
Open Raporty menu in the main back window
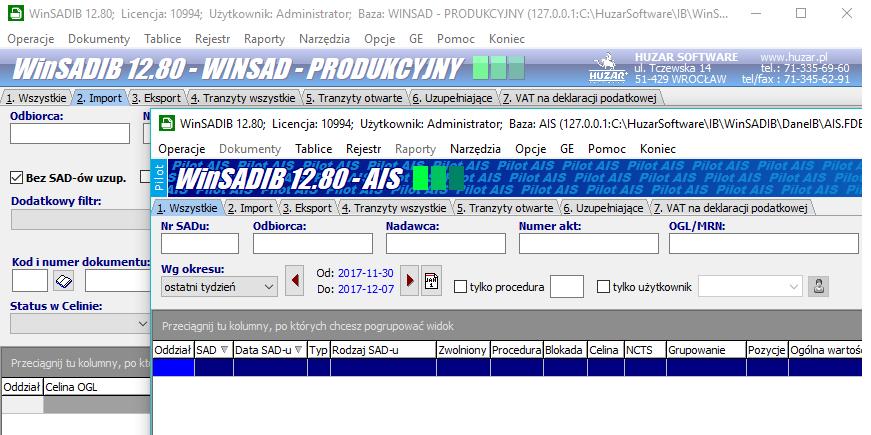point(264,39)
